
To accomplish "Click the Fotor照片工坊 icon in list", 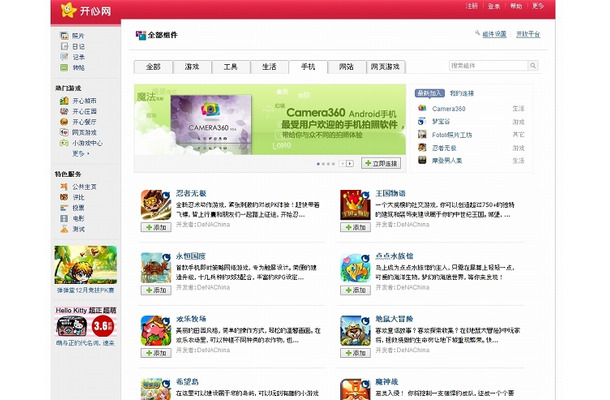I will point(422,135).
